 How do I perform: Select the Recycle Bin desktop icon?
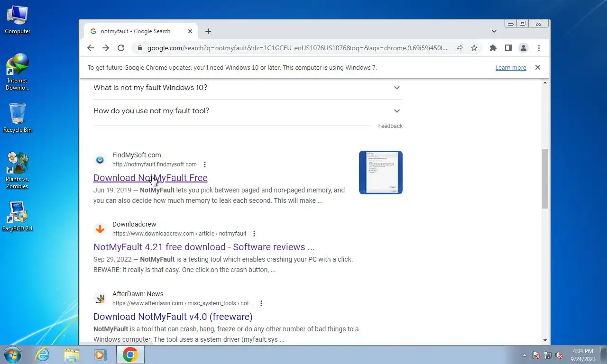[18, 118]
